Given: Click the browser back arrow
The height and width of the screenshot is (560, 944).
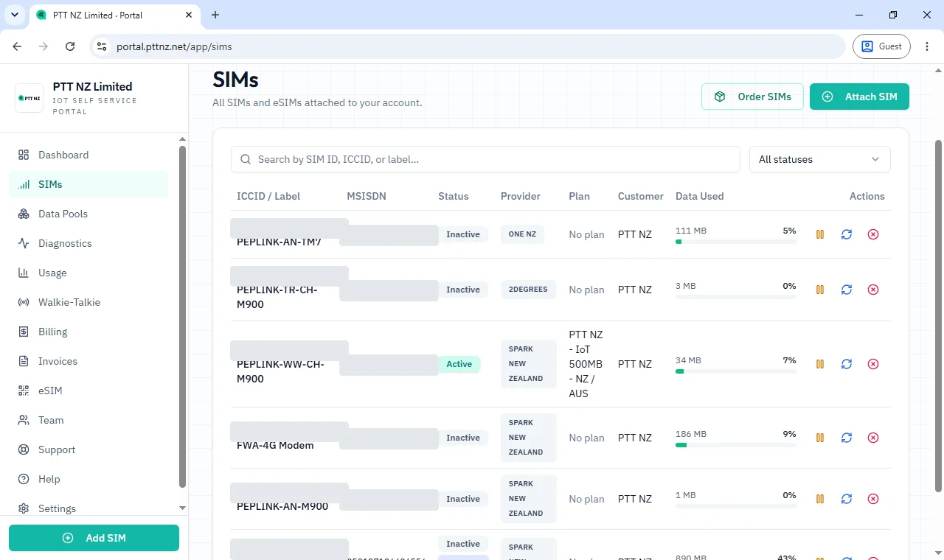Looking at the screenshot, I should coord(17,46).
